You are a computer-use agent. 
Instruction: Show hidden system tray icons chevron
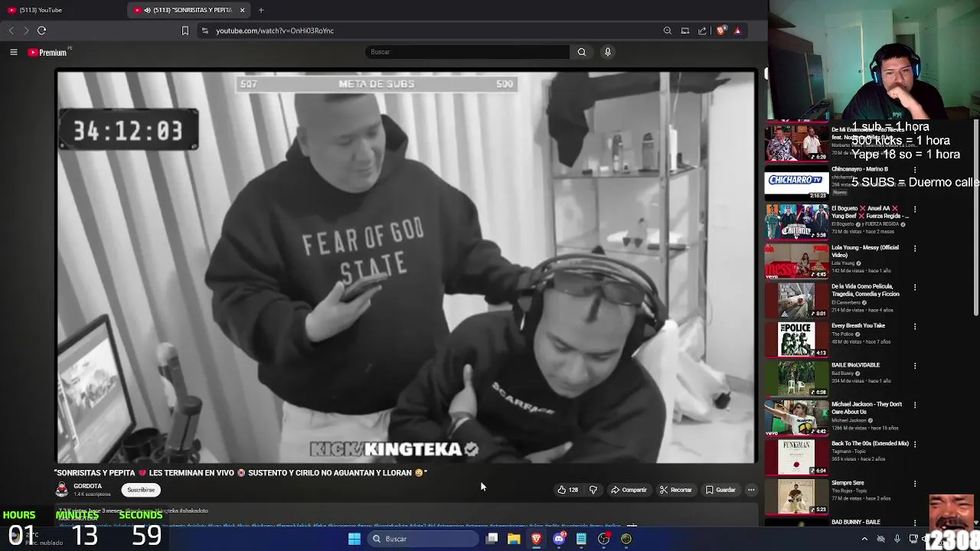(x=865, y=539)
